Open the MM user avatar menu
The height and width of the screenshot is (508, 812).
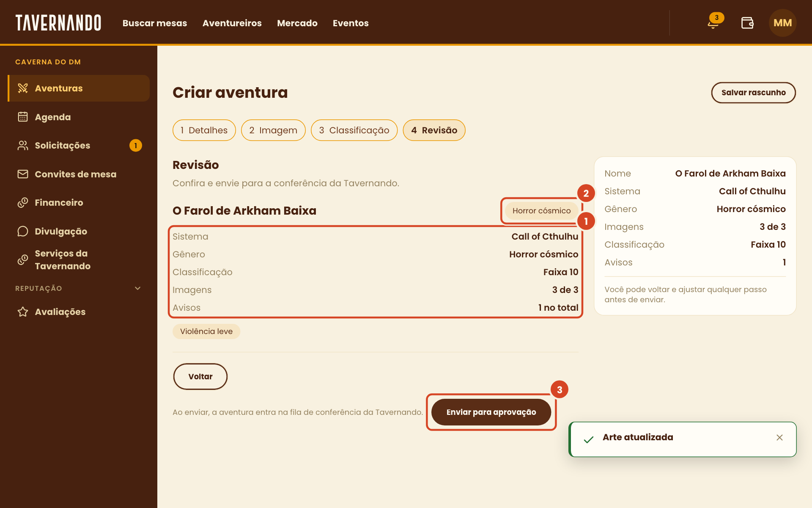[782, 23]
